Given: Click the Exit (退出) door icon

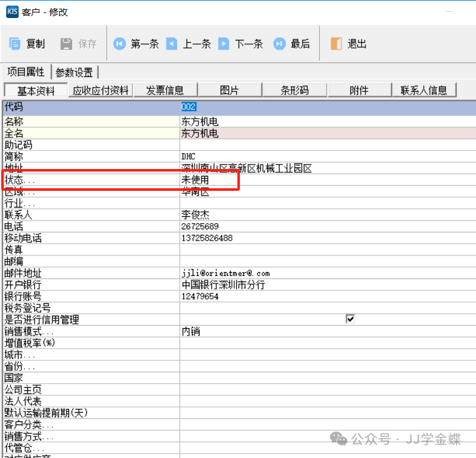Looking at the screenshot, I should [x=336, y=44].
